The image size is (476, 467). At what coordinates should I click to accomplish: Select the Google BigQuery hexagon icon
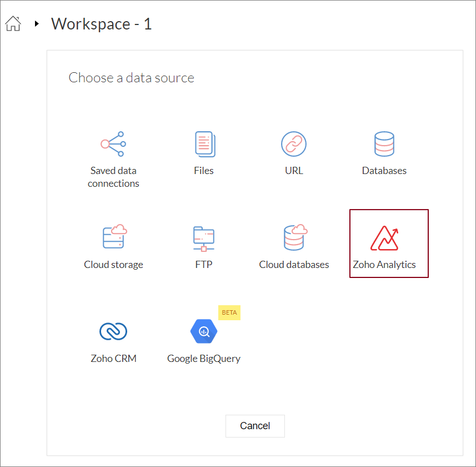(x=204, y=331)
